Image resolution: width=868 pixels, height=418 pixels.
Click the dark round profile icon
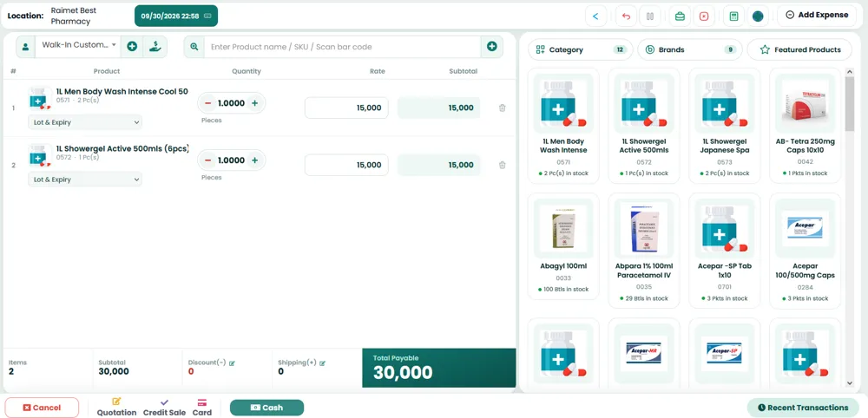click(758, 16)
